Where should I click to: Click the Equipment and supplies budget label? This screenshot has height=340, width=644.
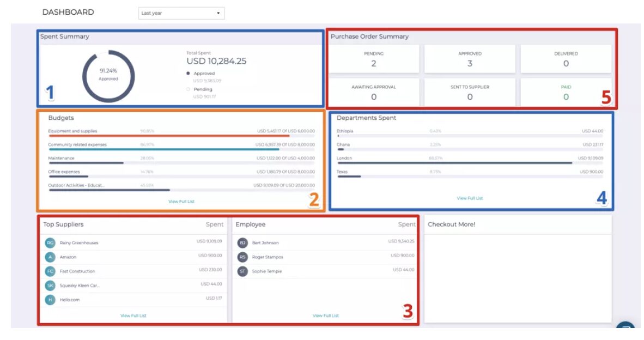tap(72, 131)
